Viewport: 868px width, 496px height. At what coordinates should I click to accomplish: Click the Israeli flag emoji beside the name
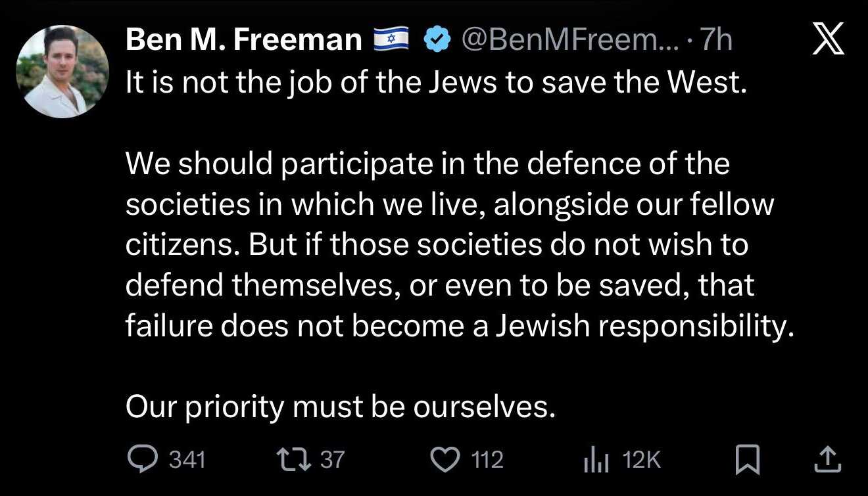tap(391, 41)
